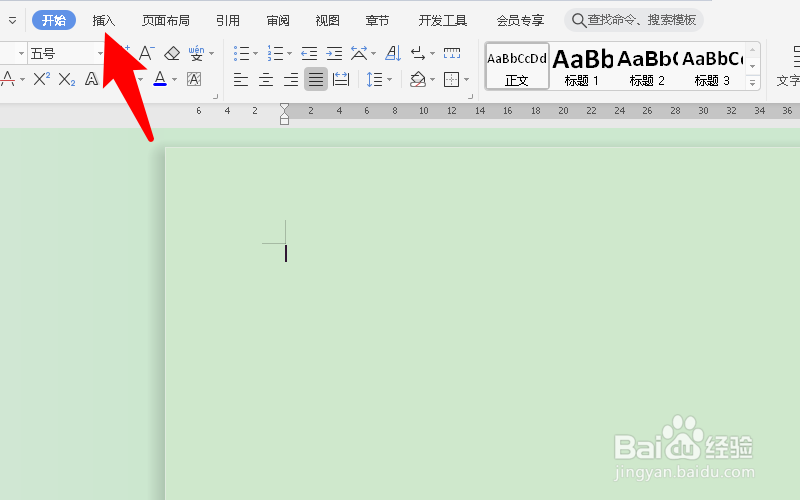Open the font name dropdown arrow
The height and width of the screenshot is (500, 800).
[21, 53]
